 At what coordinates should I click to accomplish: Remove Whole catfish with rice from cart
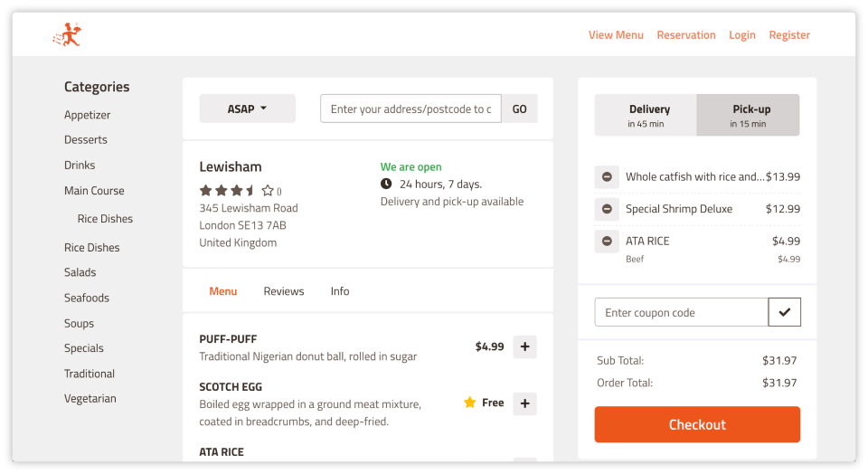607,176
